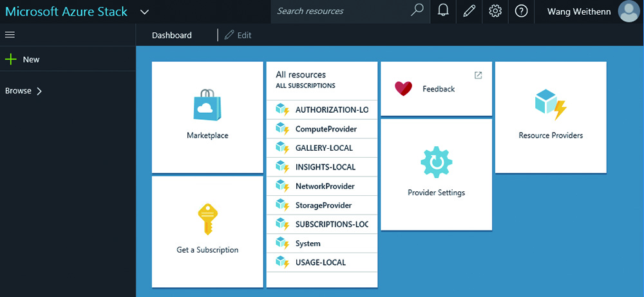Click the StorageProvider resource icon
This screenshot has height=297, width=644.
point(283,206)
